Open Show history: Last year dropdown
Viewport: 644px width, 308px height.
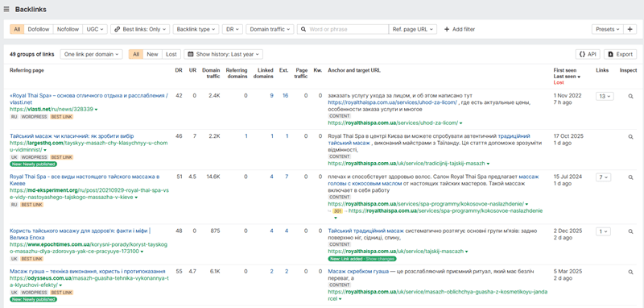click(x=224, y=54)
